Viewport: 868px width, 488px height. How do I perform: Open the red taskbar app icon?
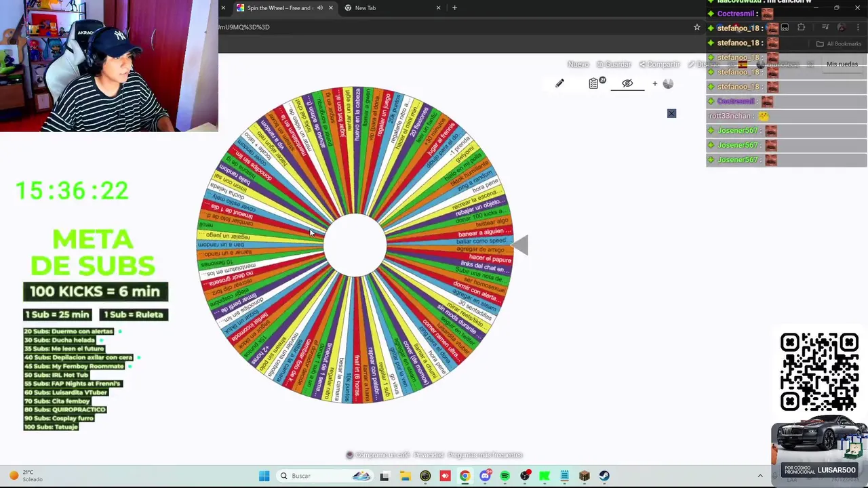pyautogui.click(x=445, y=476)
